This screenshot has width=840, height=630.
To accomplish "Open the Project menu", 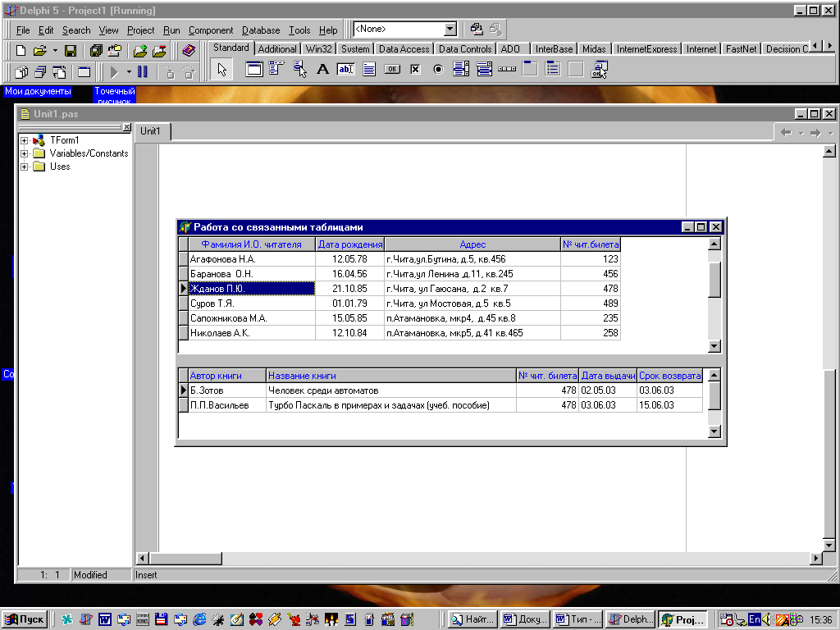I will [140, 30].
